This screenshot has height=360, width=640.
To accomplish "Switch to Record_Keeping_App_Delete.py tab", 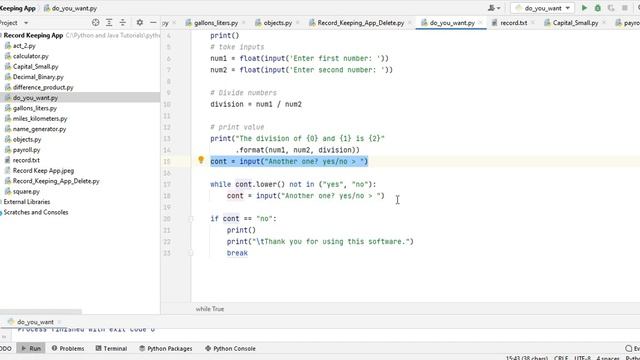I will (360, 23).
